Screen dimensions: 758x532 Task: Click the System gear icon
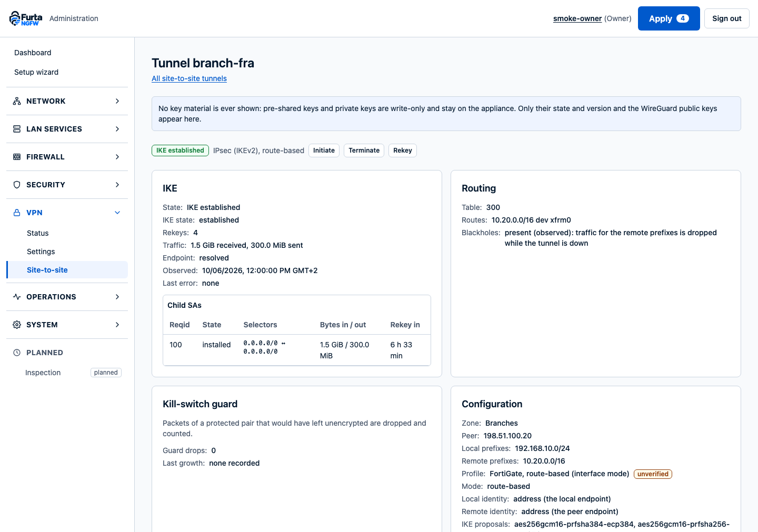(x=17, y=325)
